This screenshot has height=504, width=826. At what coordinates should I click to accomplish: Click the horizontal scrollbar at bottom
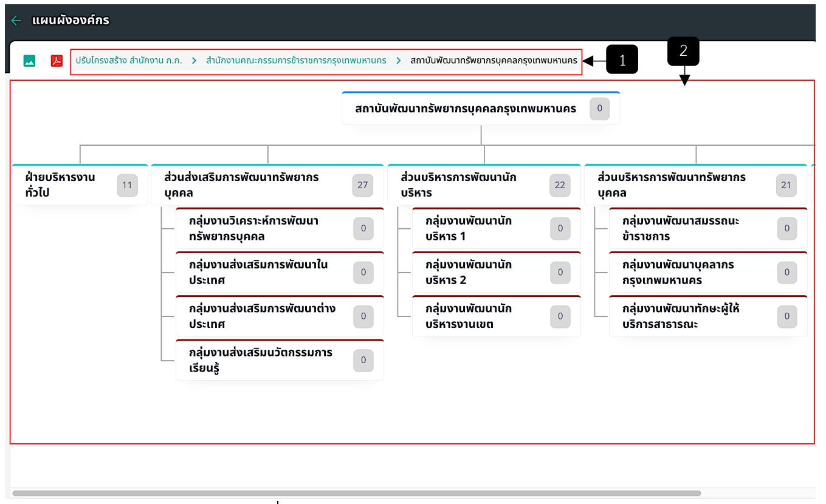pos(356,494)
